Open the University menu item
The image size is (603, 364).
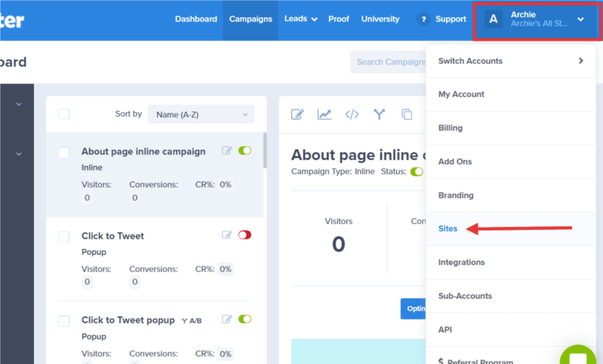tap(380, 19)
